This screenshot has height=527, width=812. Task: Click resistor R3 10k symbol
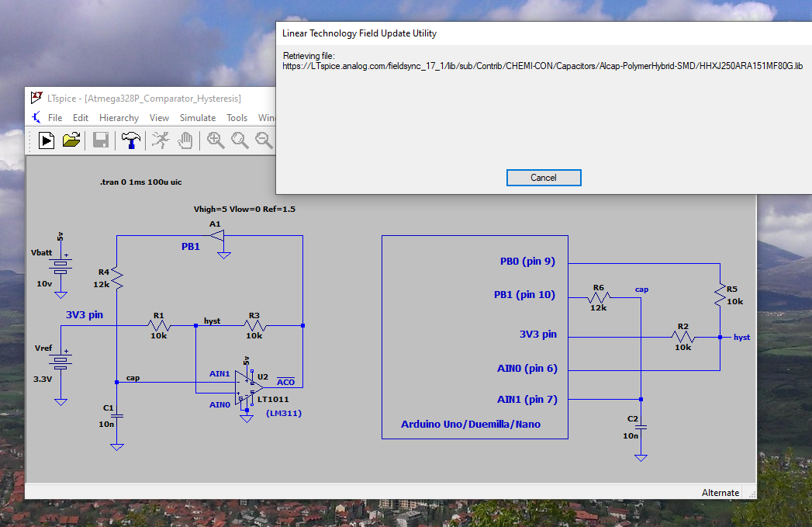point(254,325)
